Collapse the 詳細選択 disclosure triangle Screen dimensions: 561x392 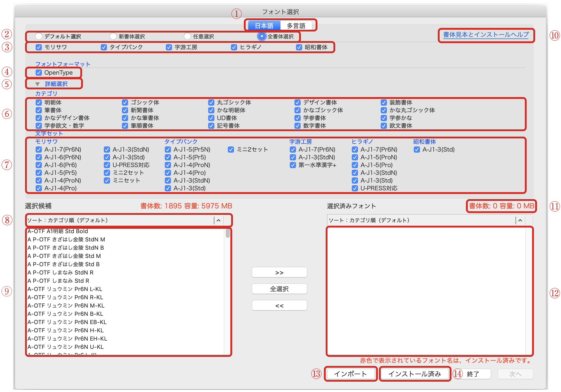37,84
